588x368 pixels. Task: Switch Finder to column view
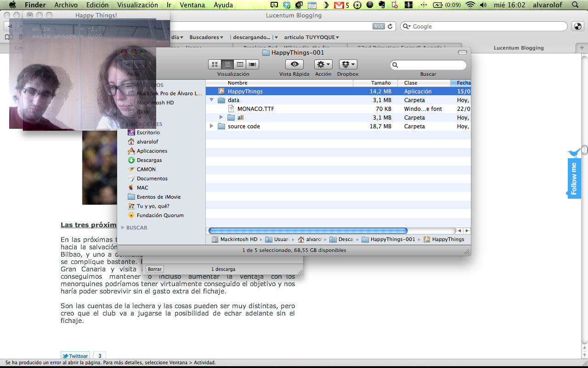(x=240, y=64)
